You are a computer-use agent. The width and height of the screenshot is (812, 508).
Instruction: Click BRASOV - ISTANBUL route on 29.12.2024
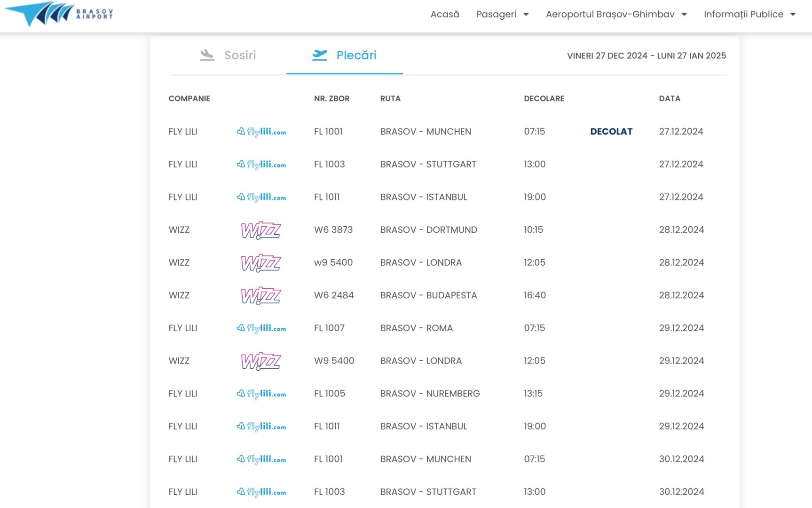pos(424,426)
